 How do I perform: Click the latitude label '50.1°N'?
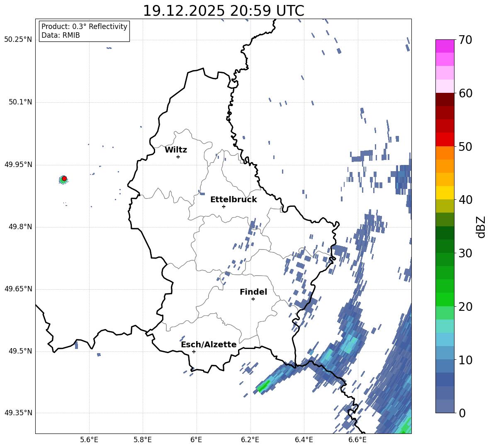click(20, 102)
